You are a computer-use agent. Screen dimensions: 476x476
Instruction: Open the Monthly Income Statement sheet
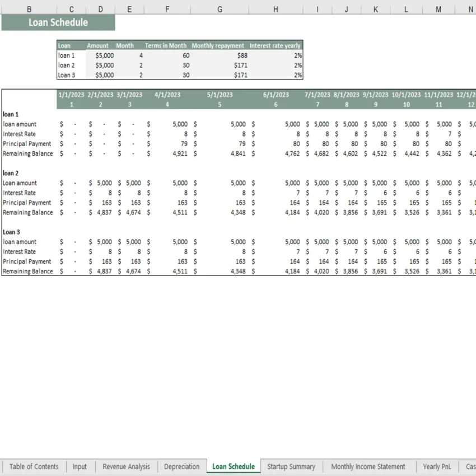coord(368,466)
